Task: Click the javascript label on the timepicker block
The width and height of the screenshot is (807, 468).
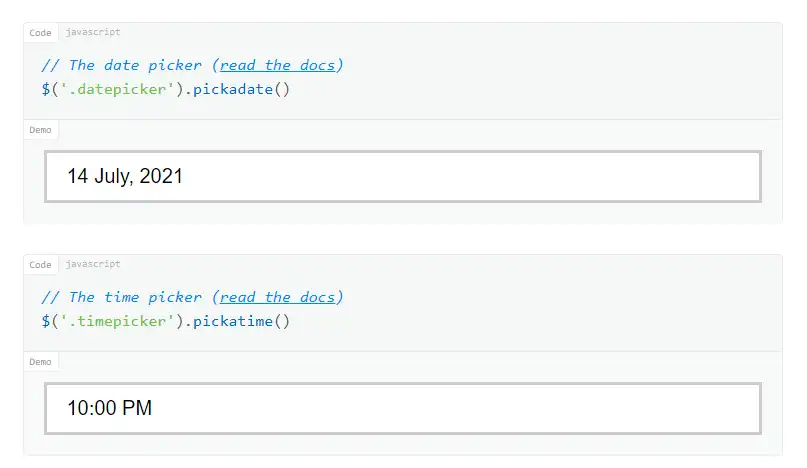Action: [x=92, y=264]
